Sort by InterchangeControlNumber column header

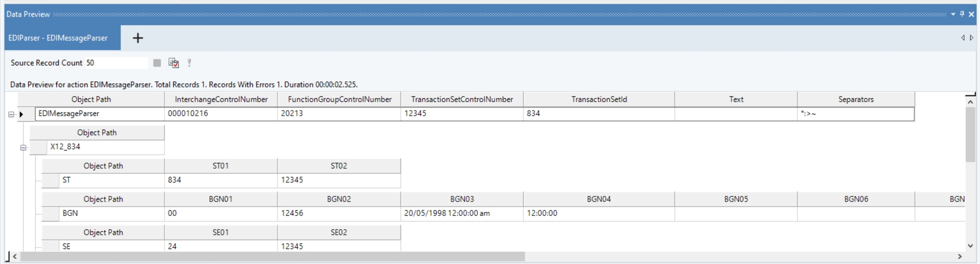coord(221,99)
